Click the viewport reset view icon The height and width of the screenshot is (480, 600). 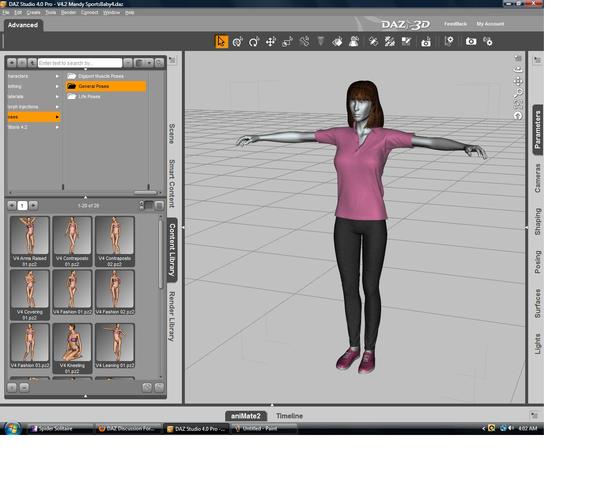click(518, 115)
